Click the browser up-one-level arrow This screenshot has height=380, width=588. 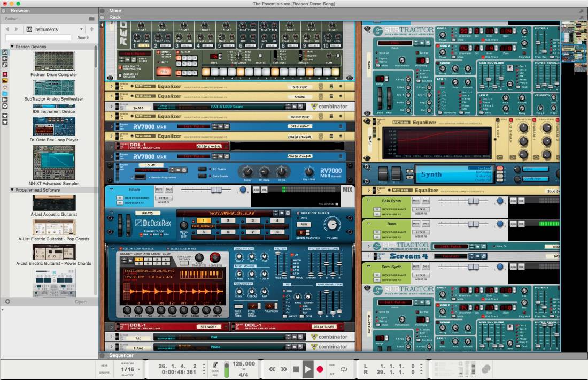[92, 29]
